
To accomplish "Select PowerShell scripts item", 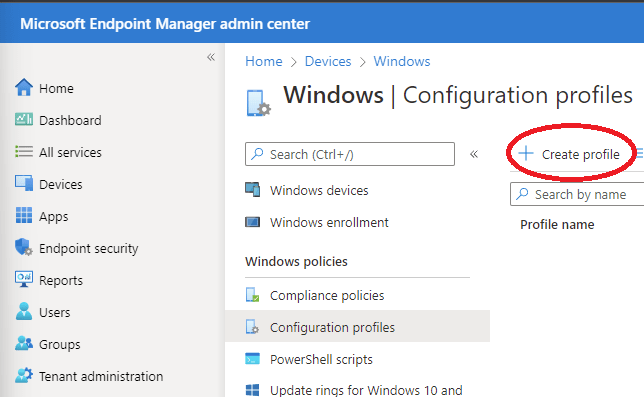I will (321, 360).
